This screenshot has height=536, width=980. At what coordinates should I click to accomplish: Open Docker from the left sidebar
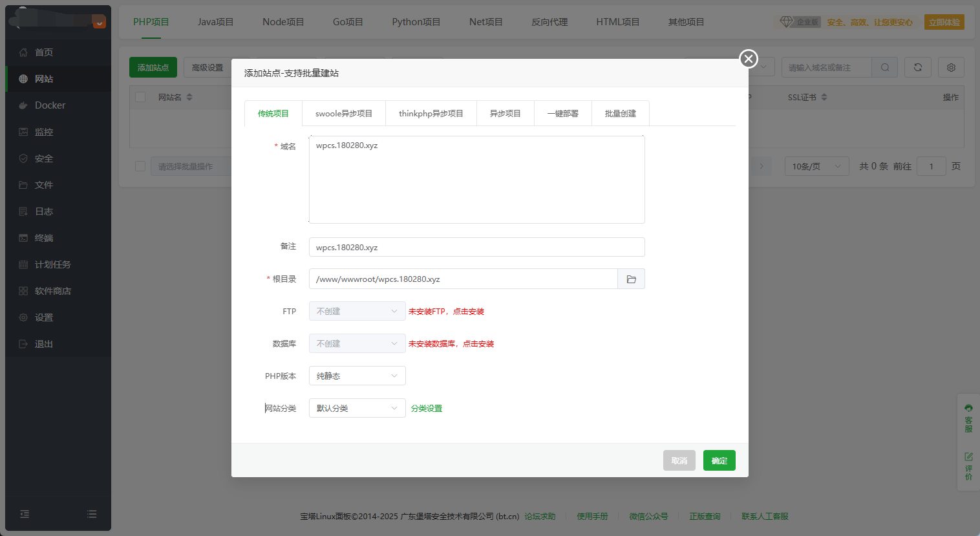[x=50, y=105]
